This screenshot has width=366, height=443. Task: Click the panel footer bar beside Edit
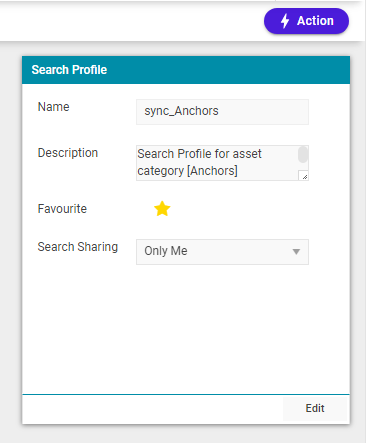(153, 408)
